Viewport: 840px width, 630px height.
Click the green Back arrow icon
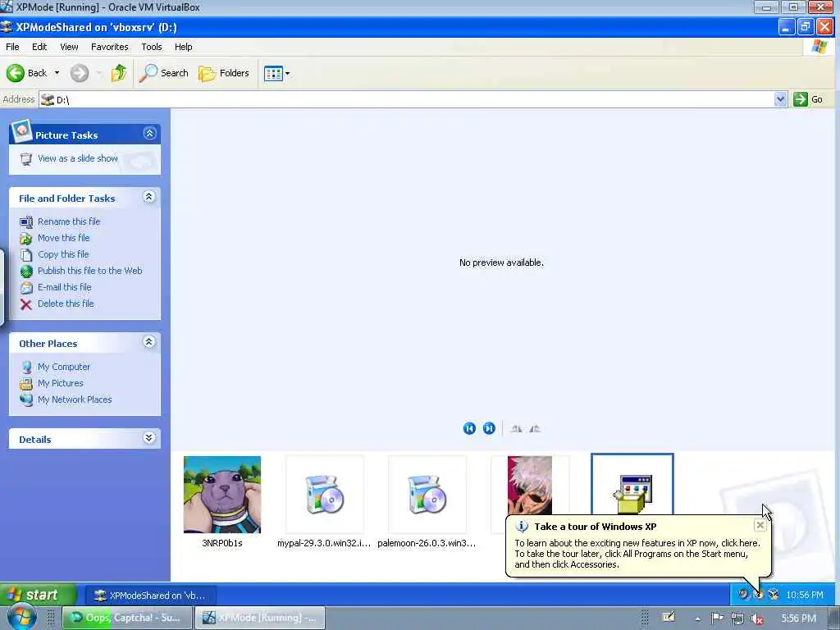pyautogui.click(x=16, y=73)
